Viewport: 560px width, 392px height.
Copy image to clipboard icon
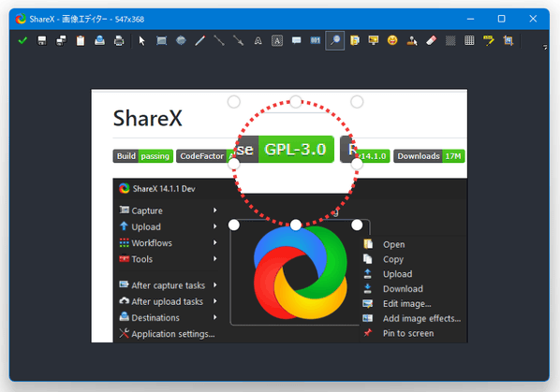(x=81, y=40)
